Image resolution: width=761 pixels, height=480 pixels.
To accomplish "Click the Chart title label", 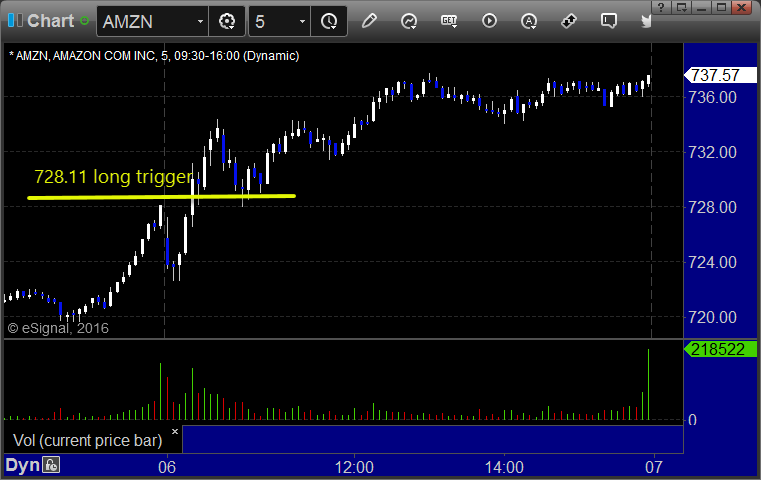I will (50, 21).
